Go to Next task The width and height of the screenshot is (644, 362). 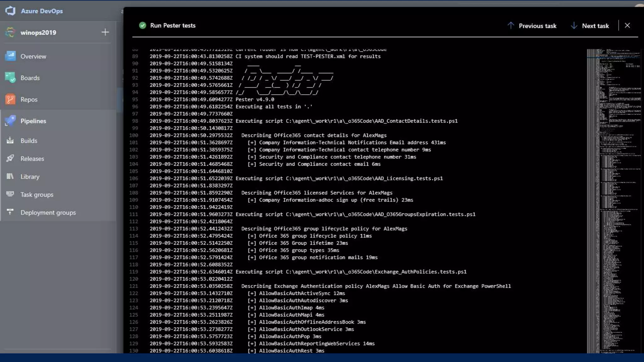(x=590, y=26)
